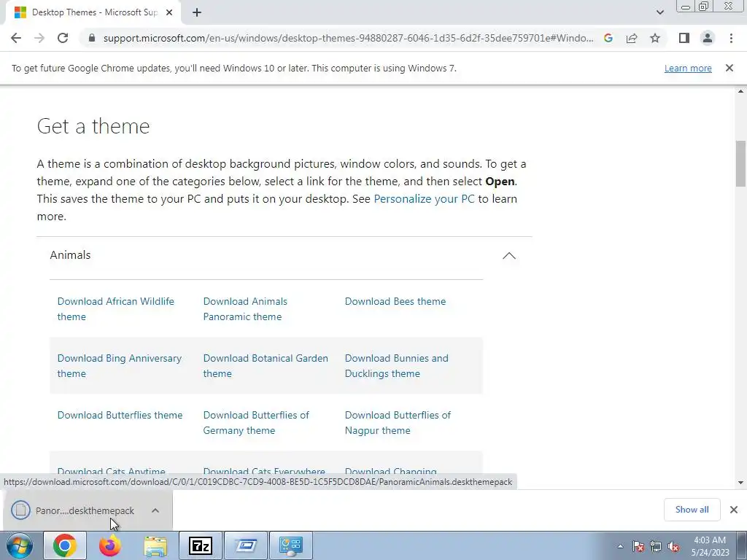747x560 pixels.
Task: Click the page vertical scrollbar thumb
Action: [740, 163]
